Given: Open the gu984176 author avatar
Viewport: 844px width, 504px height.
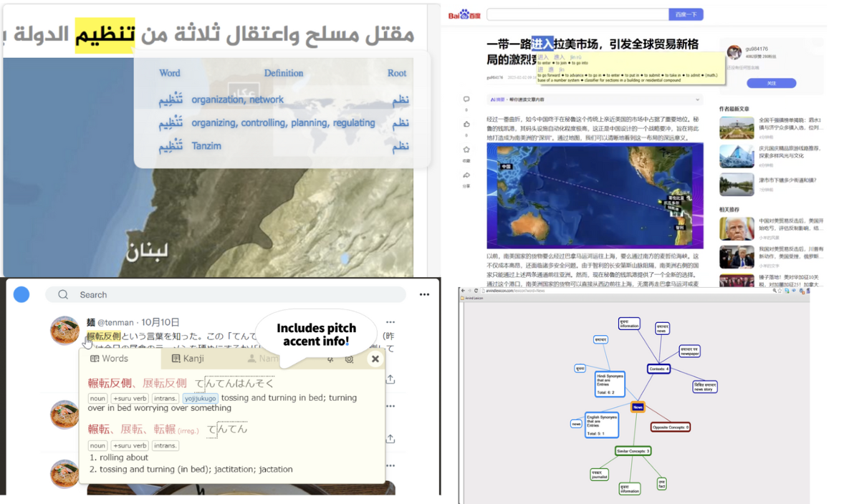Looking at the screenshot, I should (x=734, y=52).
